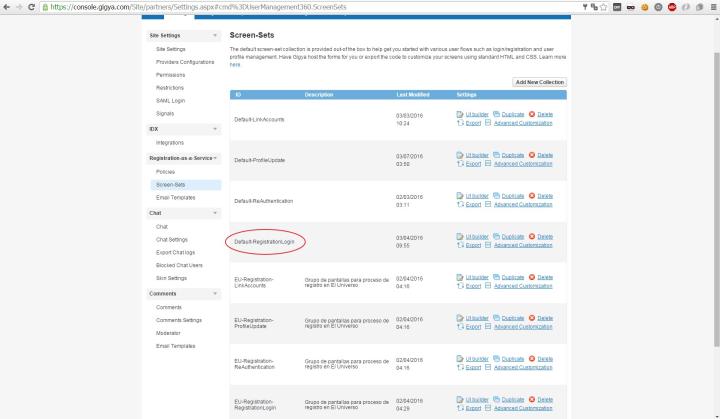720x419 pixels.
Task: Collapse the Site Settings section
Action: 214,36
